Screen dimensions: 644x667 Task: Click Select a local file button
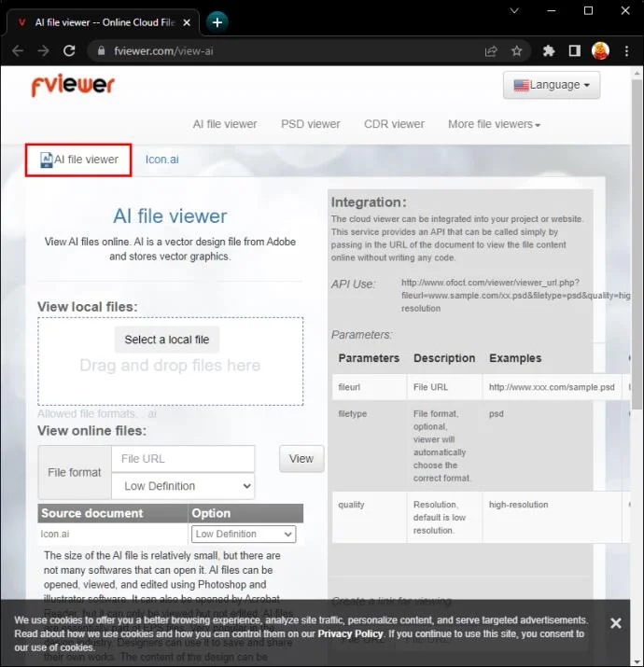click(x=167, y=340)
